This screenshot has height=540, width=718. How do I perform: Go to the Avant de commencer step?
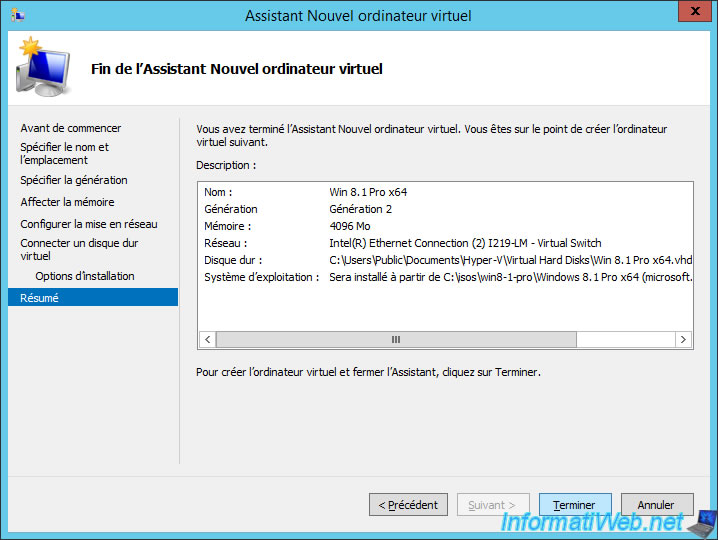point(70,128)
